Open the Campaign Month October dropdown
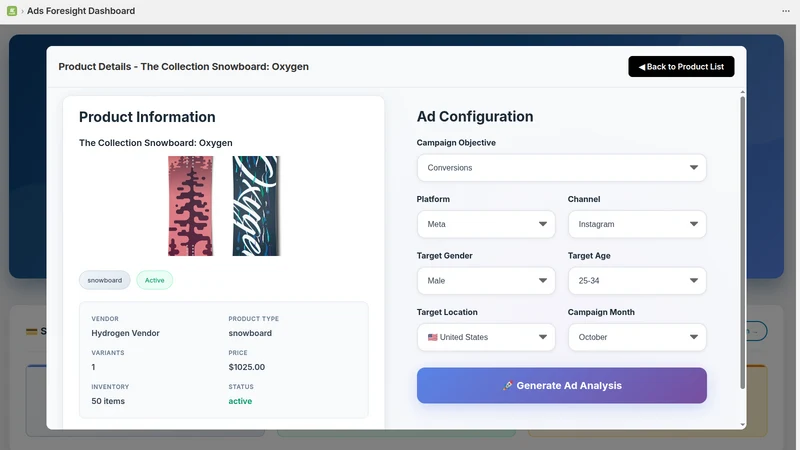800x450 pixels. click(637, 337)
